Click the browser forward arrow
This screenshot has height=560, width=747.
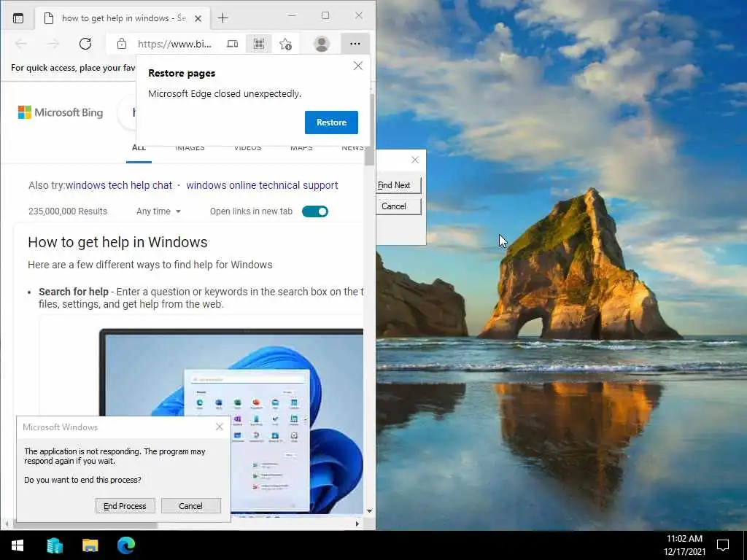click(x=53, y=44)
